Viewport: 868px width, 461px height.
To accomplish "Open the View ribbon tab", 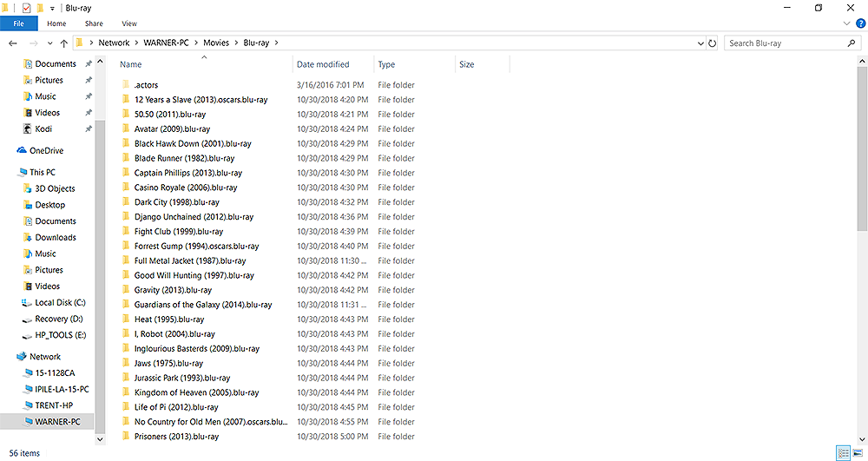I will [129, 23].
